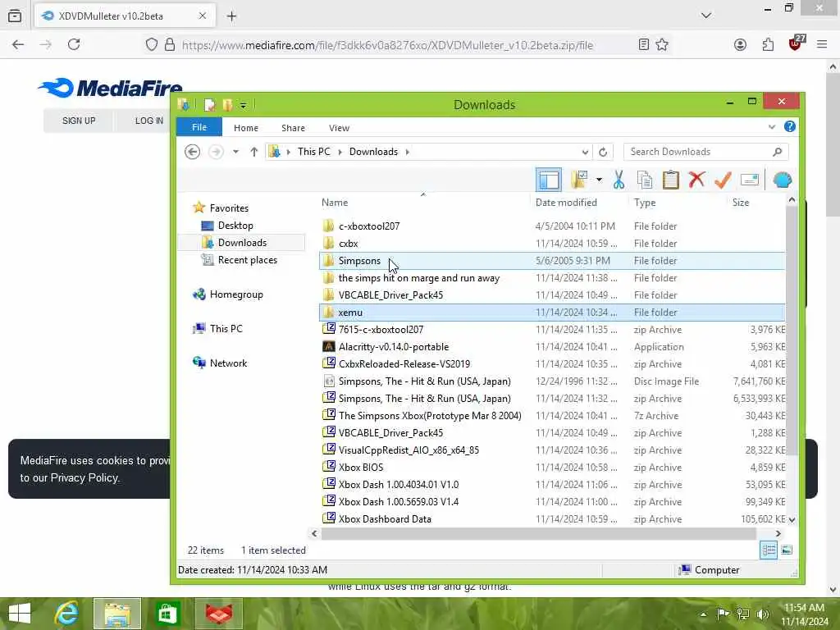Open list all tabs dropdown

pyautogui.click(x=706, y=16)
